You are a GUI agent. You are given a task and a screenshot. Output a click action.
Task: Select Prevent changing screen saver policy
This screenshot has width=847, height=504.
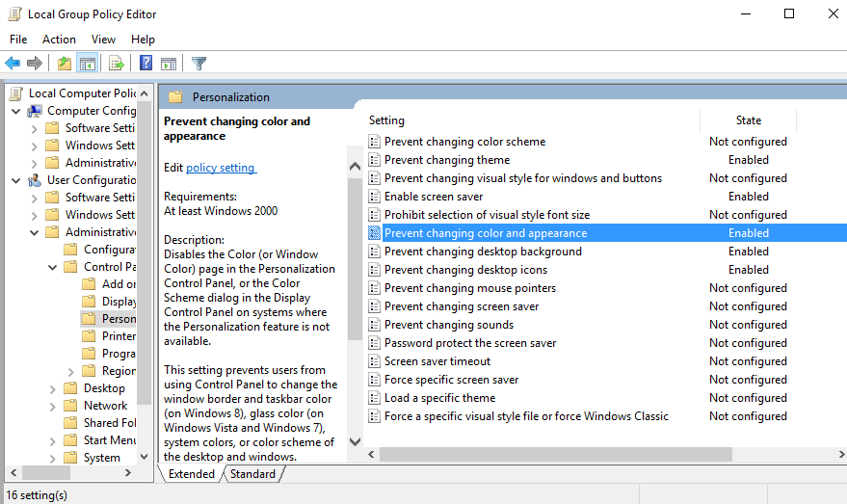point(462,306)
